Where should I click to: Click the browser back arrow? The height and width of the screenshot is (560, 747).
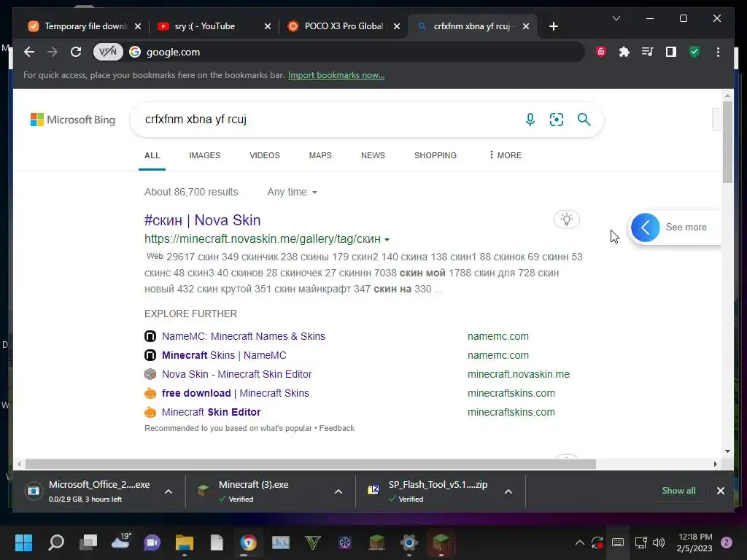pos(29,52)
